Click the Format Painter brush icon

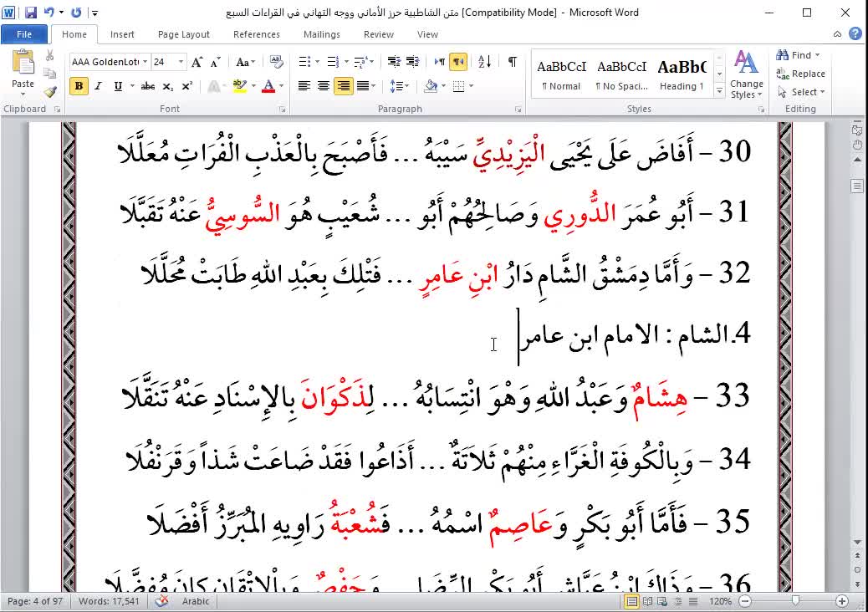click(50, 92)
